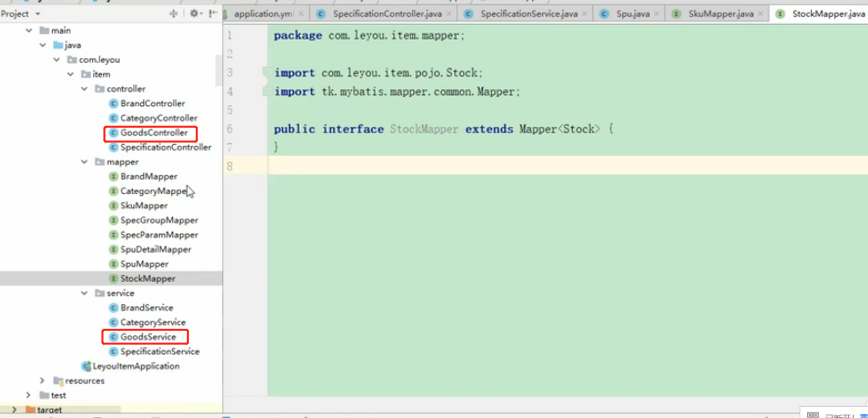Select BrandController in project tree
Screen dimensions: 868x418
(153, 103)
